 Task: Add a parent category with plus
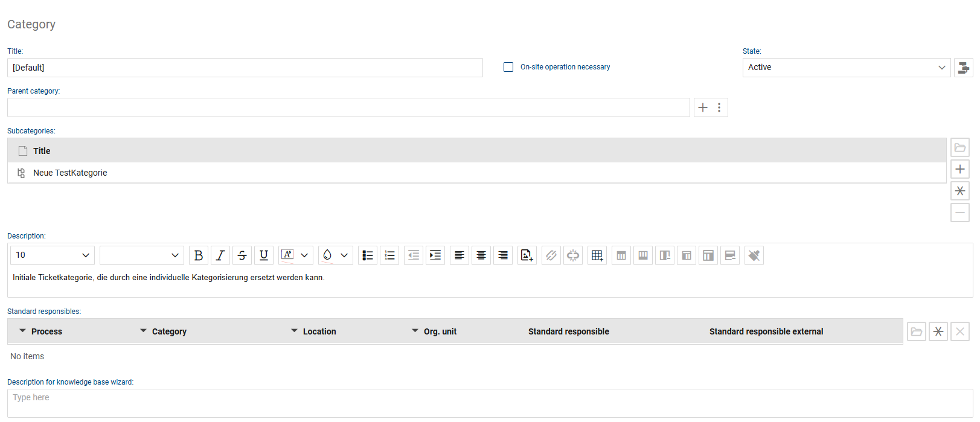(703, 107)
